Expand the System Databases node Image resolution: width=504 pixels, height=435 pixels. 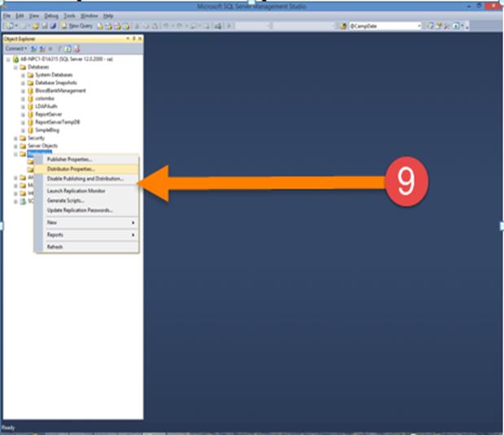click(23, 75)
